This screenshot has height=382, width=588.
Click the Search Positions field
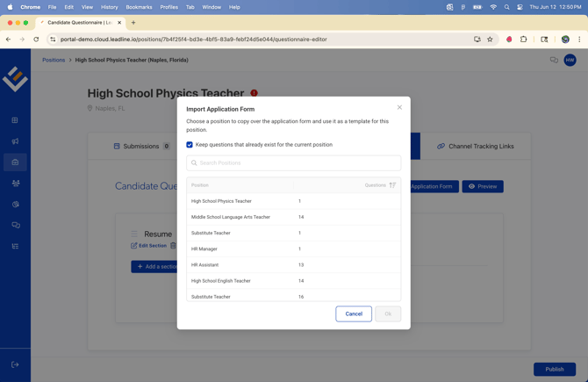[294, 162]
